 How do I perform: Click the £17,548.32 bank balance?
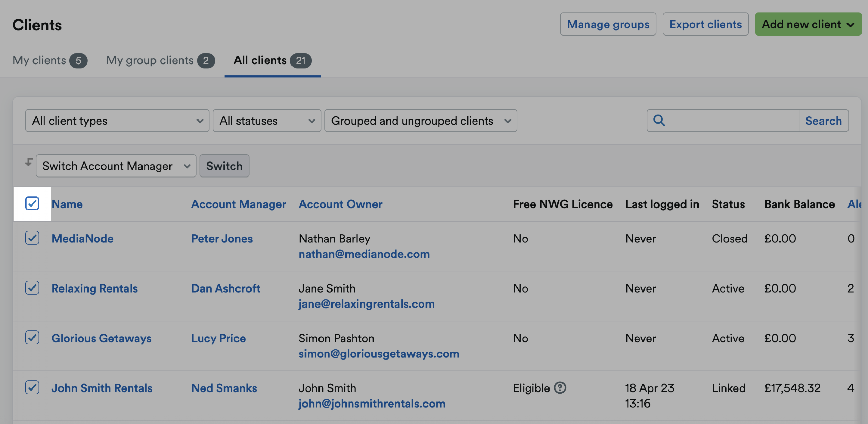tap(792, 388)
